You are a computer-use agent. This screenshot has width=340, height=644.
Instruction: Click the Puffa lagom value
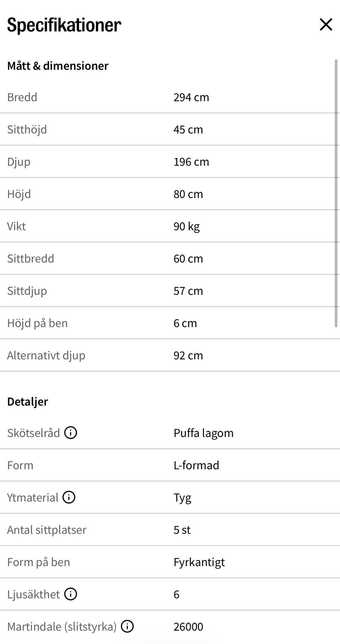(x=203, y=433)
